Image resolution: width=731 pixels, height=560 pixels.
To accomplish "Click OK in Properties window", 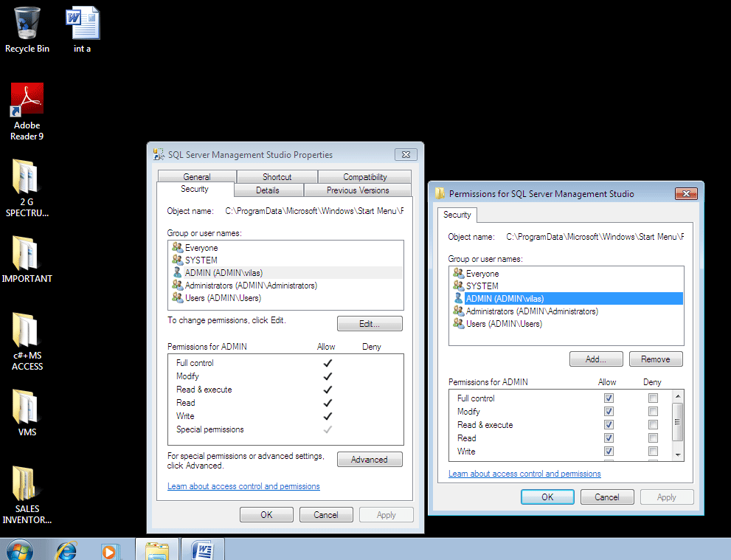I will point(266,515).
